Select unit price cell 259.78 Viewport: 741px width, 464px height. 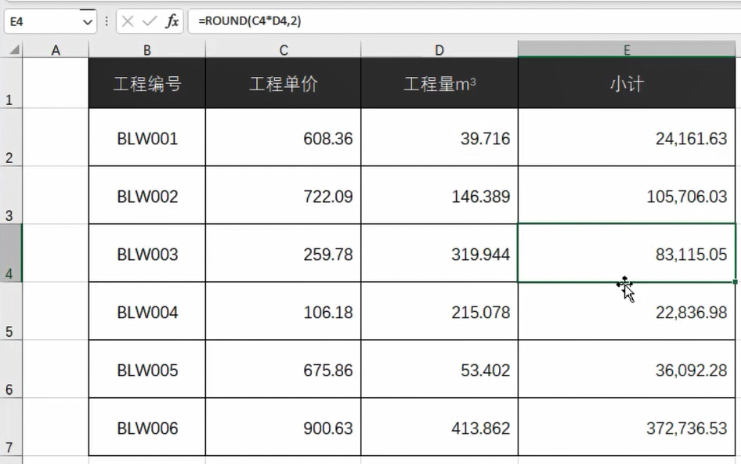283,253
